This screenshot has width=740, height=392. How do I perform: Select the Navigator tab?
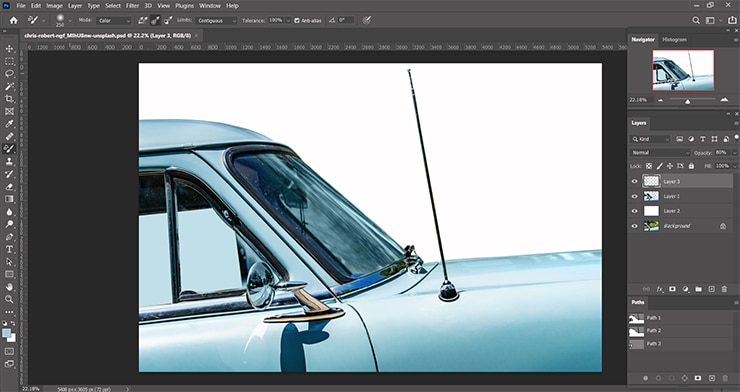pyautogui.click(x=643, y=40)
